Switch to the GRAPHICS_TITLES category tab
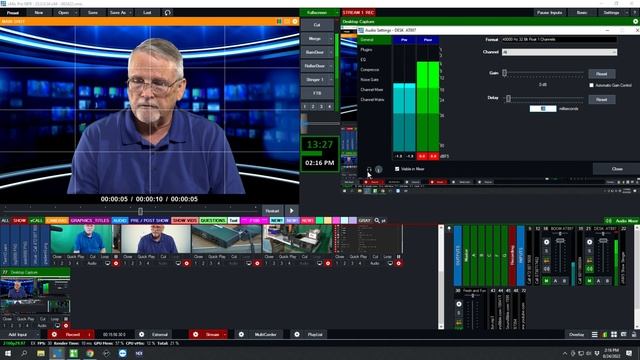 tap(90, 220)
